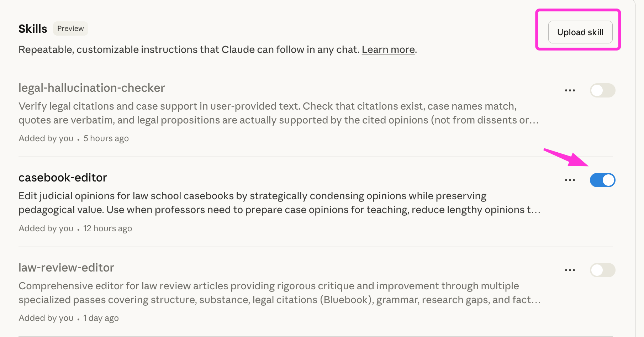Open the Learn more link

pyautogui.click(x=387, y=49)
